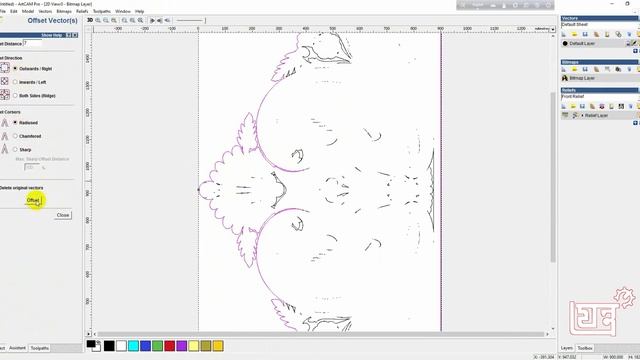The image size is (640, 360).
Task: Select Relief Layer in Reliefs panel
Action: point(596,116)
